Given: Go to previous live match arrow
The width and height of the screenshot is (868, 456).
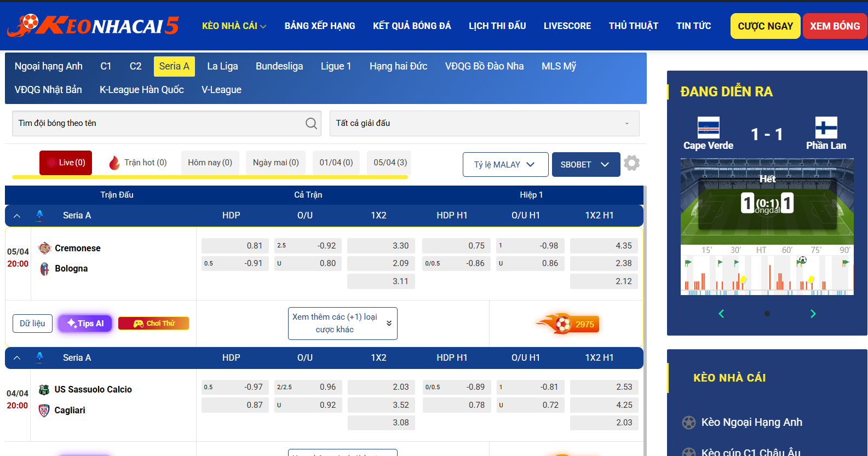Looking at the screenshot, I should point(721,314).
